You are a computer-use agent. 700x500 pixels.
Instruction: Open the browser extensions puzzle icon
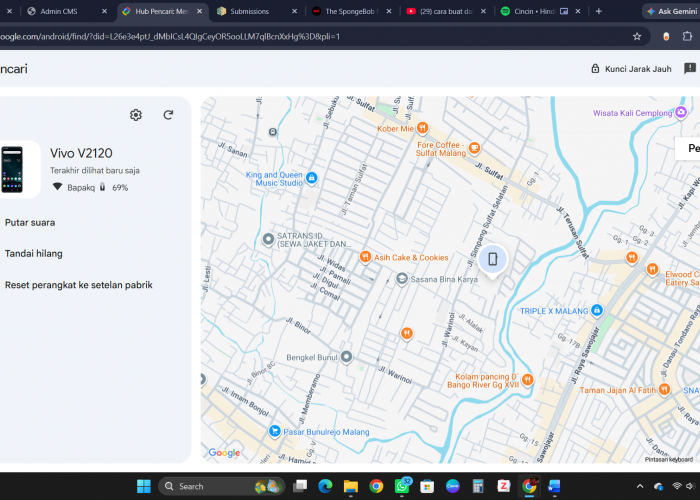[x=688, y=37]
